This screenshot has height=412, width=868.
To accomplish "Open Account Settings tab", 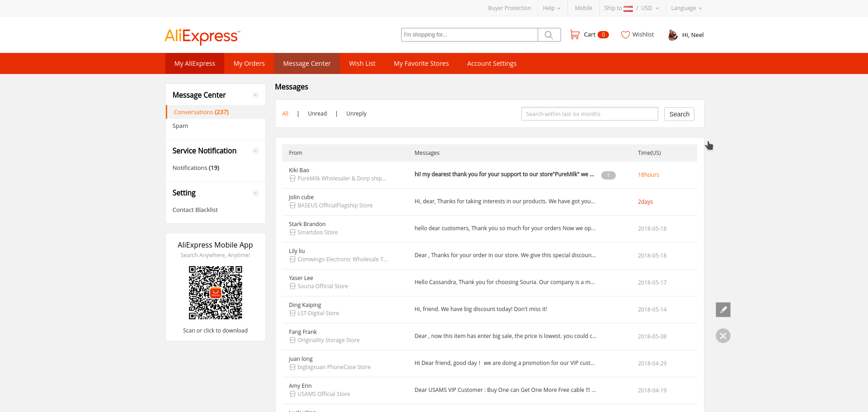I will pyautogui.click(x=492, y=63).
